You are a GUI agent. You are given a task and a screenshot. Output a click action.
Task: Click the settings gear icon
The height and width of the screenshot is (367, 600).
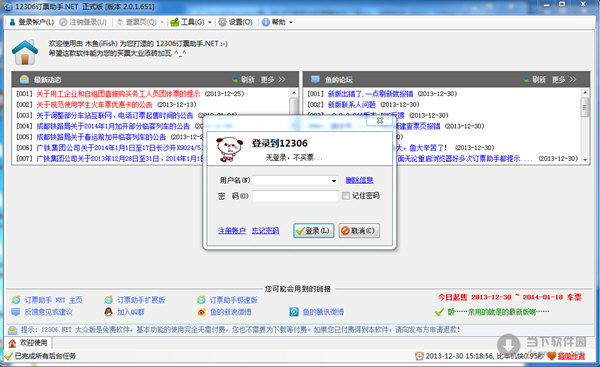click(222, 22)
